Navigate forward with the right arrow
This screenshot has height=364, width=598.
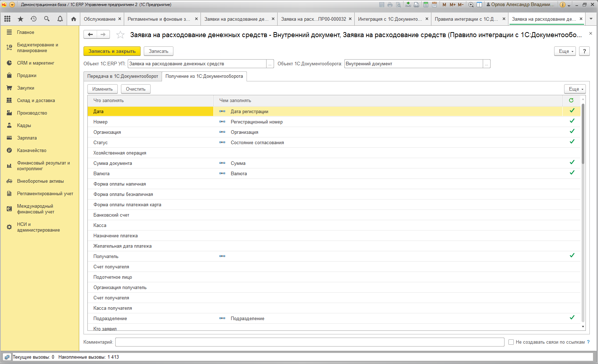(x=103, y=34)
